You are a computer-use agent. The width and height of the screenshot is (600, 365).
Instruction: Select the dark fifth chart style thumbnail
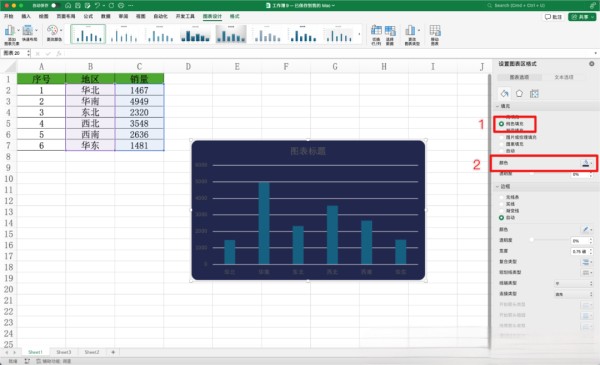click(x=231, y=34)
